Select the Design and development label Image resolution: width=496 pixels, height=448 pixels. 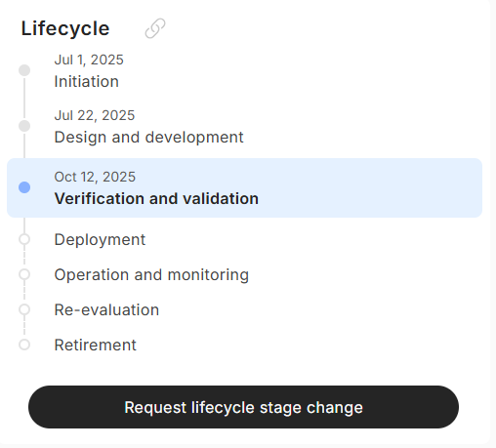coord(148,138)
